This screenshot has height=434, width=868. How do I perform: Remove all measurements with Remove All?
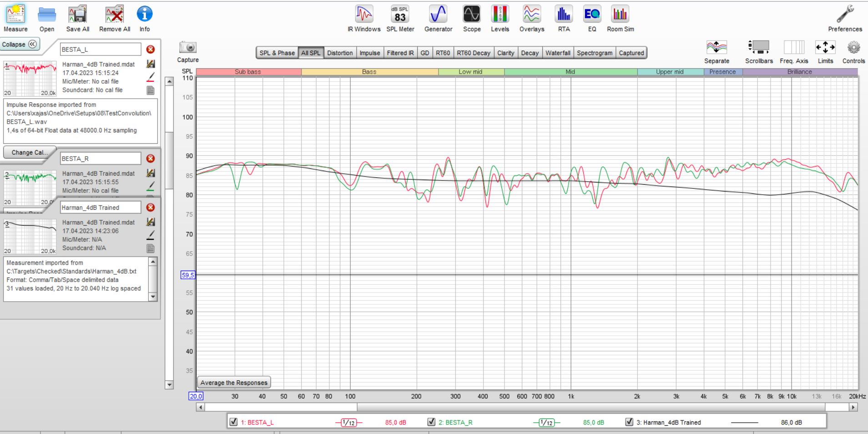(x=115, y=19)
